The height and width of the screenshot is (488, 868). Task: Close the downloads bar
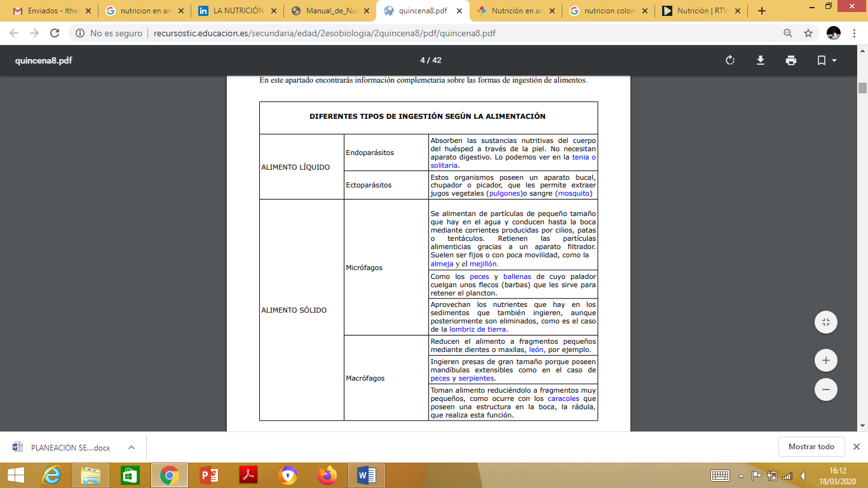click(856, 447)
